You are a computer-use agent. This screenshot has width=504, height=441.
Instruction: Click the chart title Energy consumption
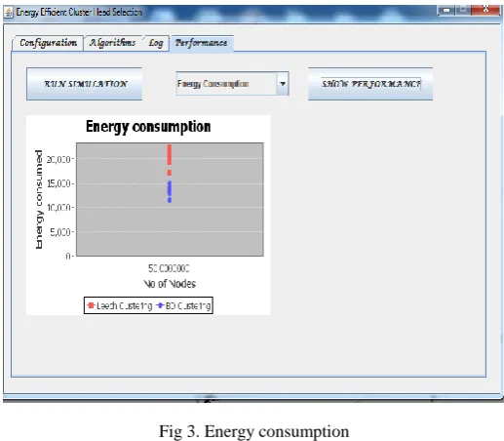tap(148, 127)
